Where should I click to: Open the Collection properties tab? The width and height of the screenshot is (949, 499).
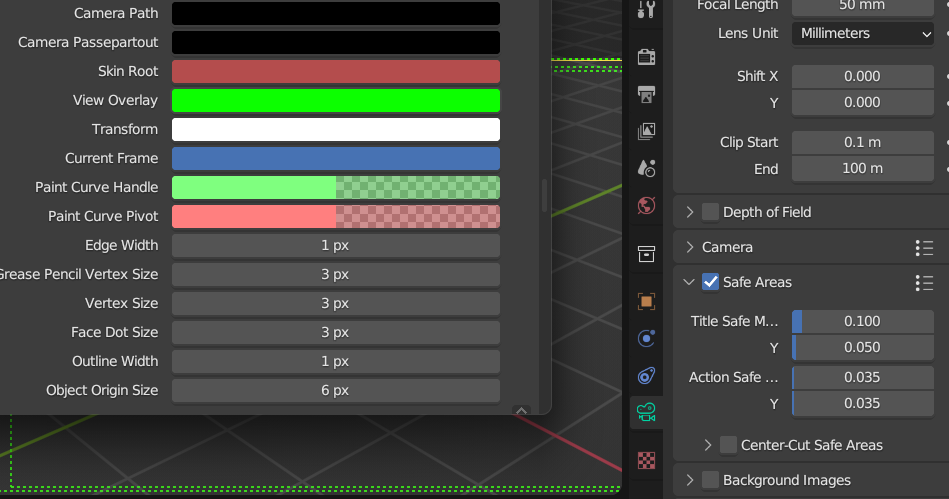(646, 254)
